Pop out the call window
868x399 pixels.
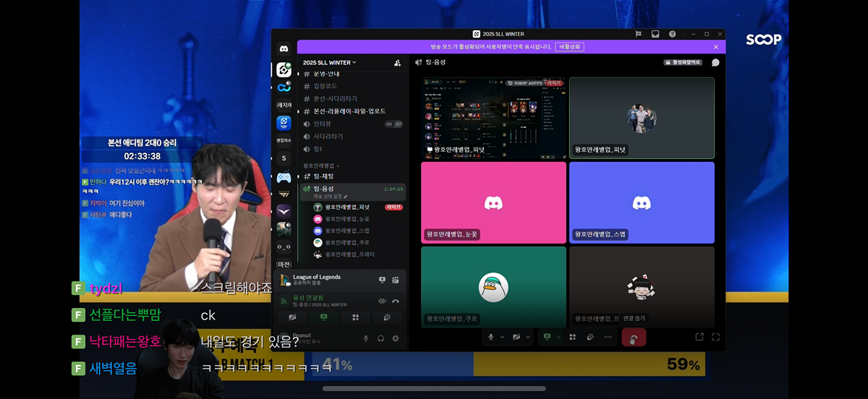[x=699, y=337]
